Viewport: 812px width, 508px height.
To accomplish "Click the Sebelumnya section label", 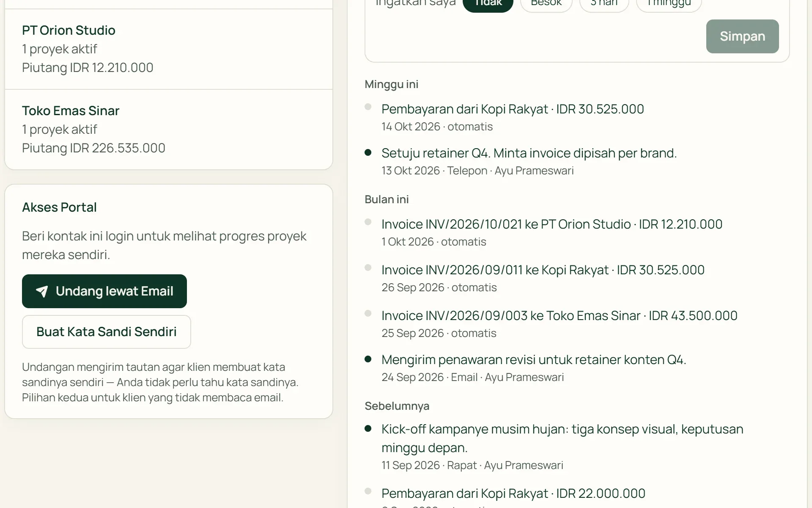I will pos(397,406).
